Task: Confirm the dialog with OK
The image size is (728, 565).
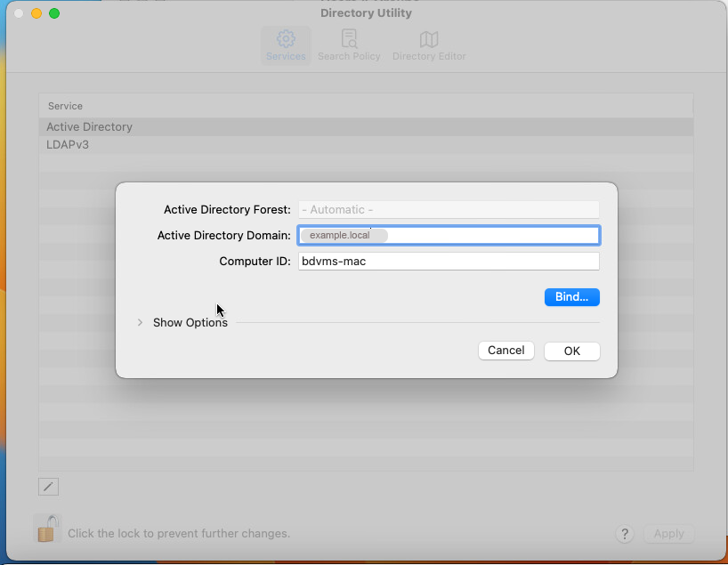Action: (571, 351)
